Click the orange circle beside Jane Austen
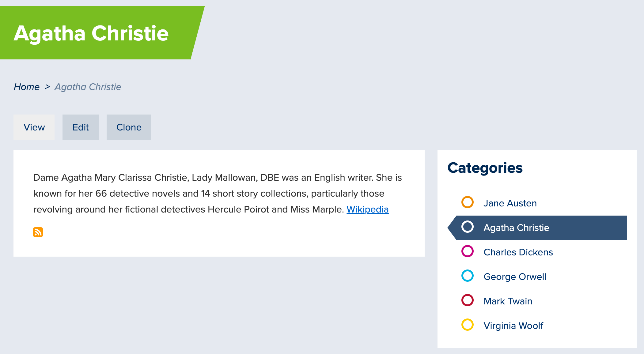Image resolution: width=644 pixels, height=354 pixels. (x=468, y=202)
